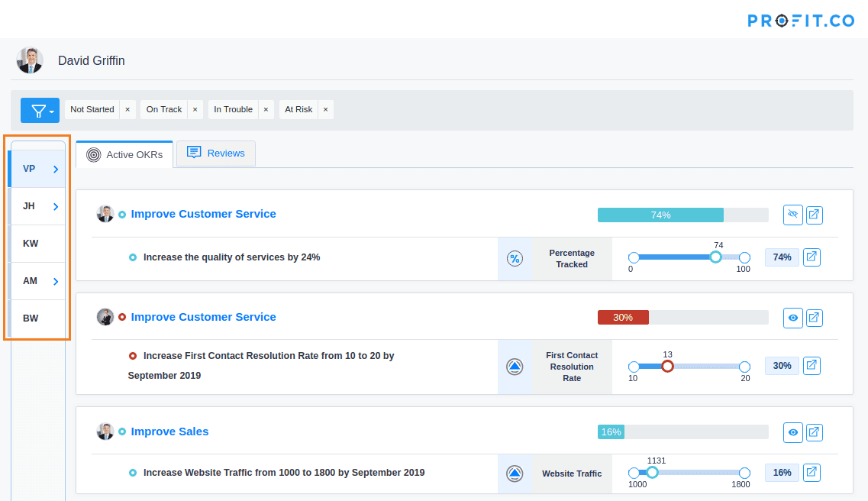Click the blue filter funnel icon
Screen dimensions: 868x501
[x=40, y=110]
